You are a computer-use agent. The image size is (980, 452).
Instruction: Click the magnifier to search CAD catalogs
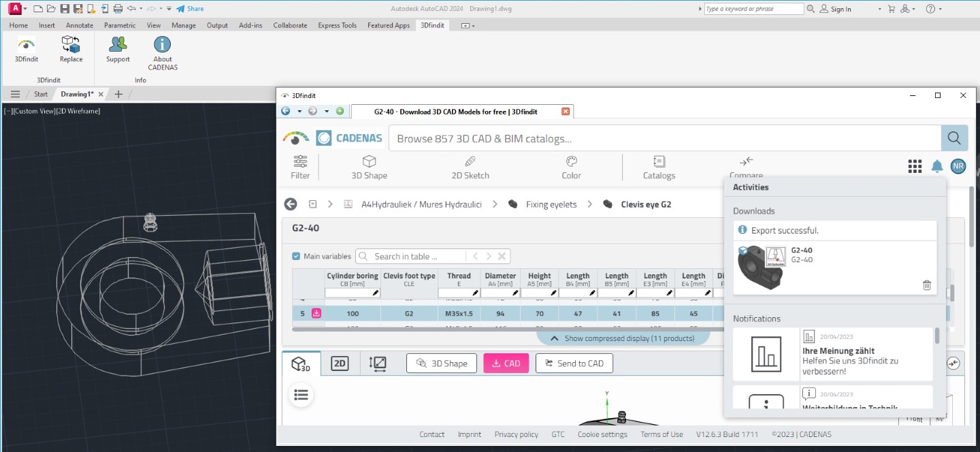click(954, 138)
